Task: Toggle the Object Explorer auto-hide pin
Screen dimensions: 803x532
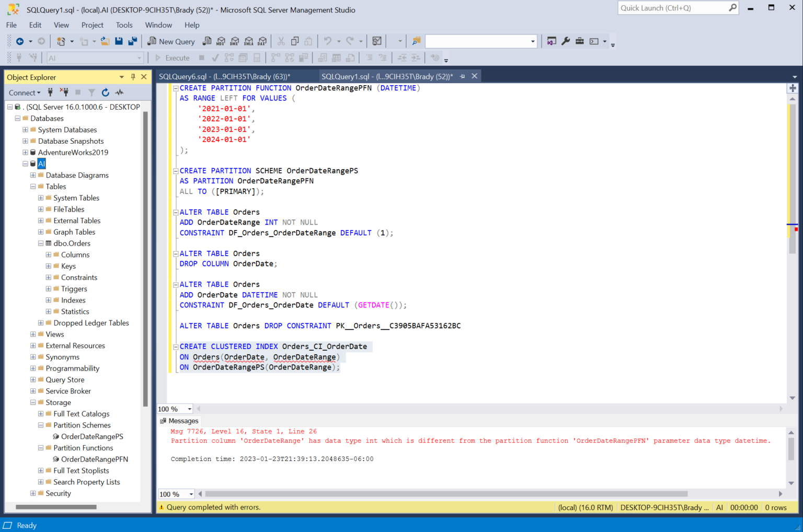Action: click(133, 77)
